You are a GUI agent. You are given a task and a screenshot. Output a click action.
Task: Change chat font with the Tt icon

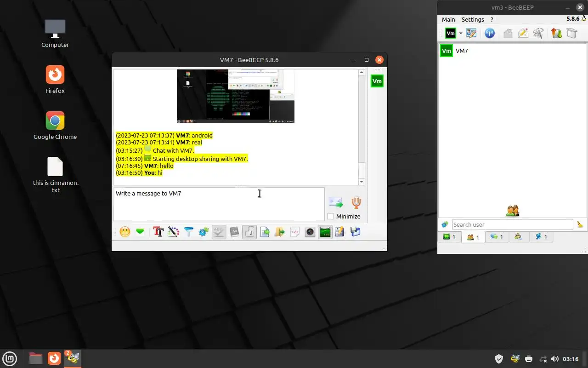pos(158,232)
